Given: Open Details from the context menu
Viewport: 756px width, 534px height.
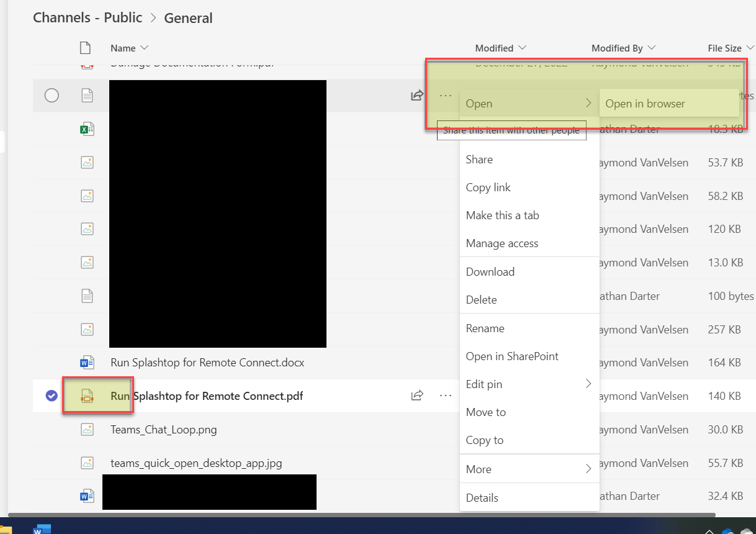Looking at the screenshot, I should coord(529,498).
